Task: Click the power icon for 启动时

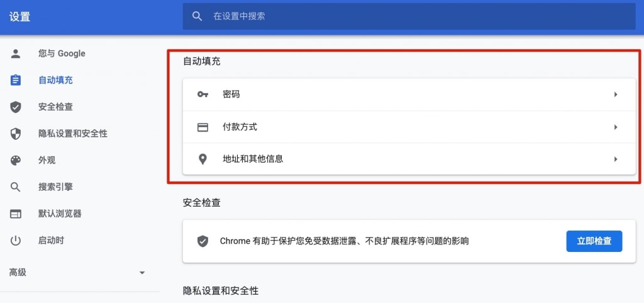Action: (x=16, y=241)
